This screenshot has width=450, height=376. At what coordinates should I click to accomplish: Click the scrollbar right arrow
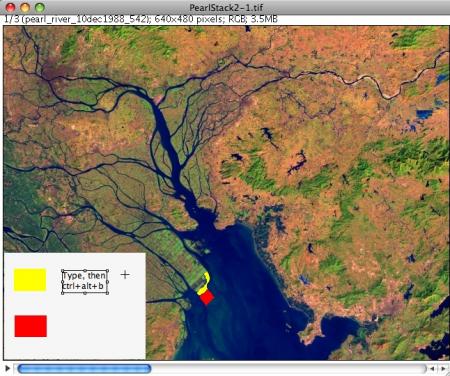[x=443, y=369]
